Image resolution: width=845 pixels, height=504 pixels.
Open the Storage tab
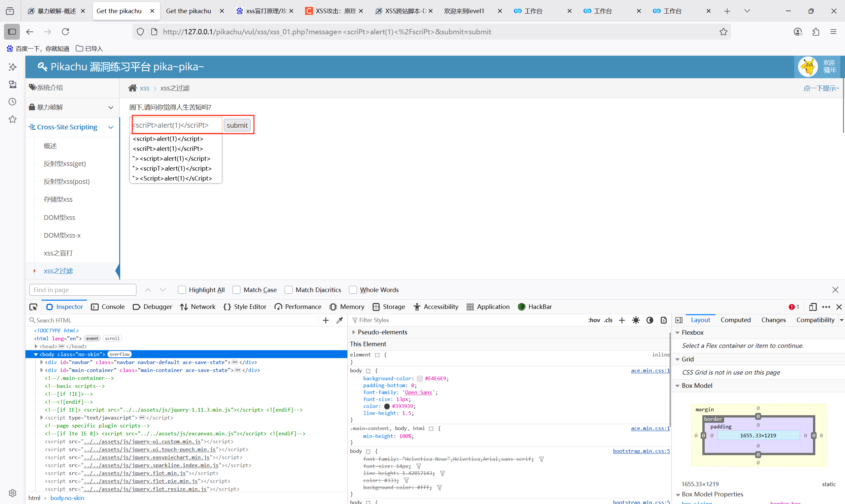point(389,307)
